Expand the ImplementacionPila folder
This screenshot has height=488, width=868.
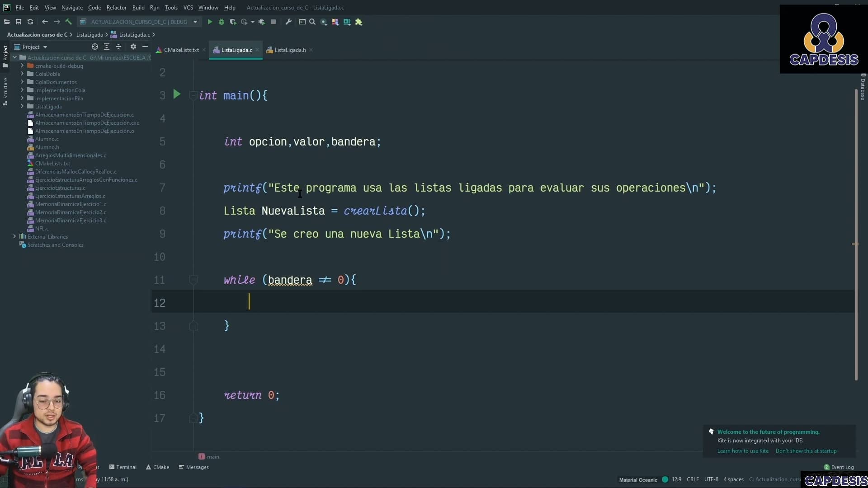[22, 98]
